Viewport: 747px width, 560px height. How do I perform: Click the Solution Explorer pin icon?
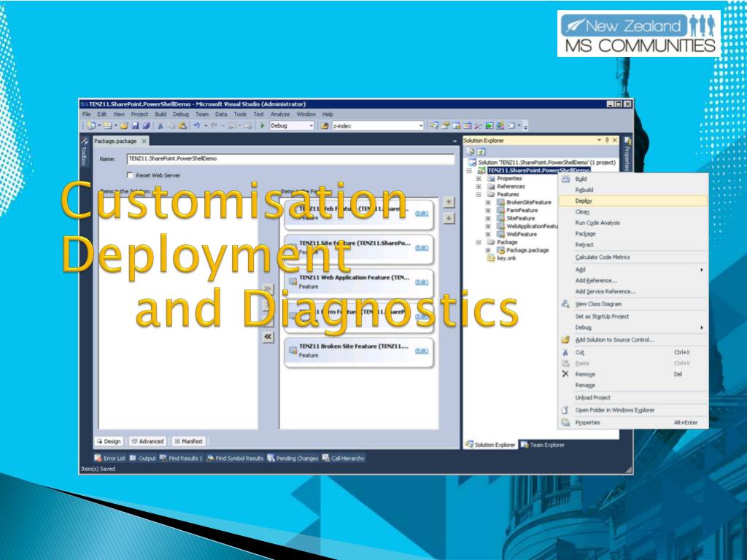click(607, 140)
